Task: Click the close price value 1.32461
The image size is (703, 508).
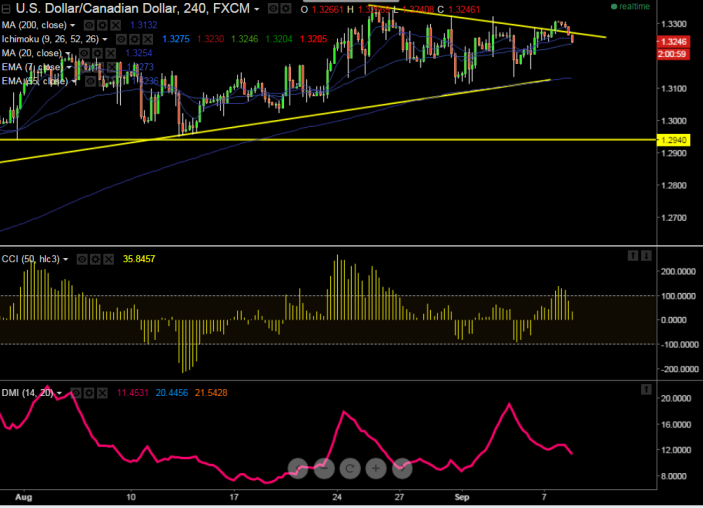Action: tap(464, 9)
